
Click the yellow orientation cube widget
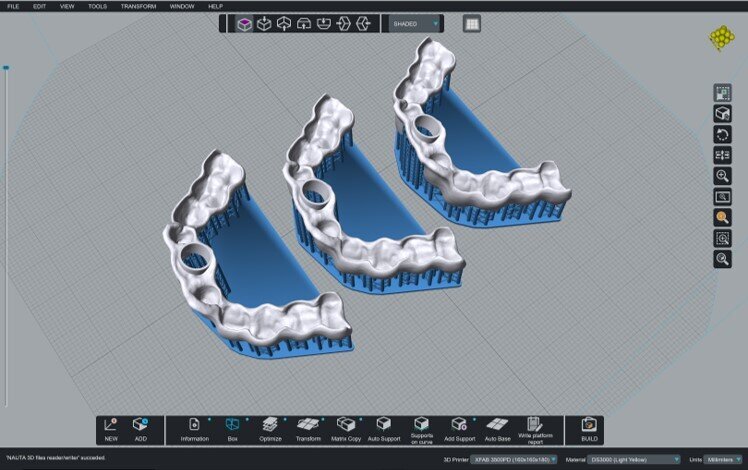click(722, 38)
